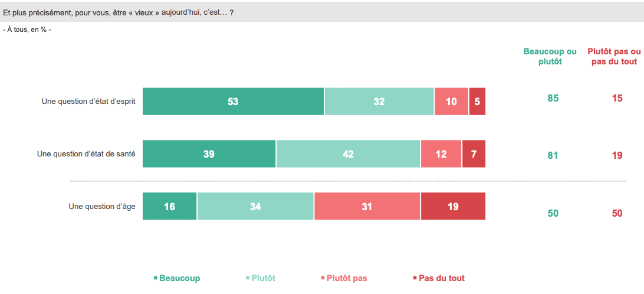The image size is (644, 294).
Task: Select the 32 segment in état d'esprit bar
Action: 379,101
